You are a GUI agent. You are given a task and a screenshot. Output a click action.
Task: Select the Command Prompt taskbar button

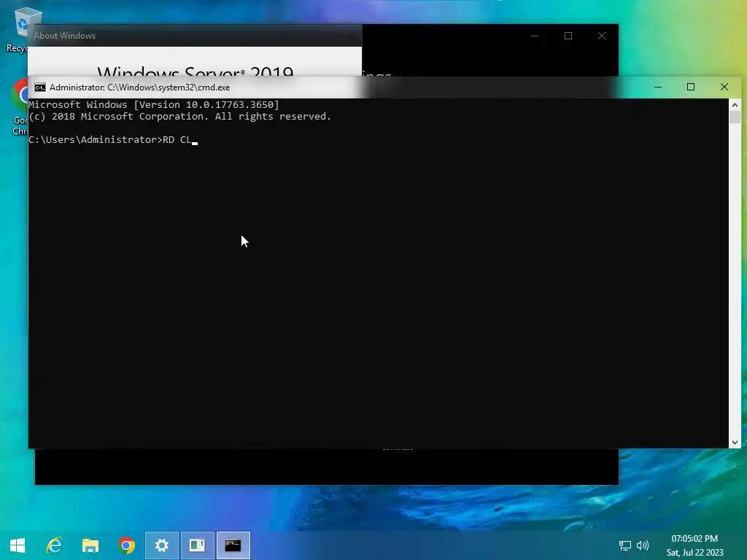click(x=233, y=545)
